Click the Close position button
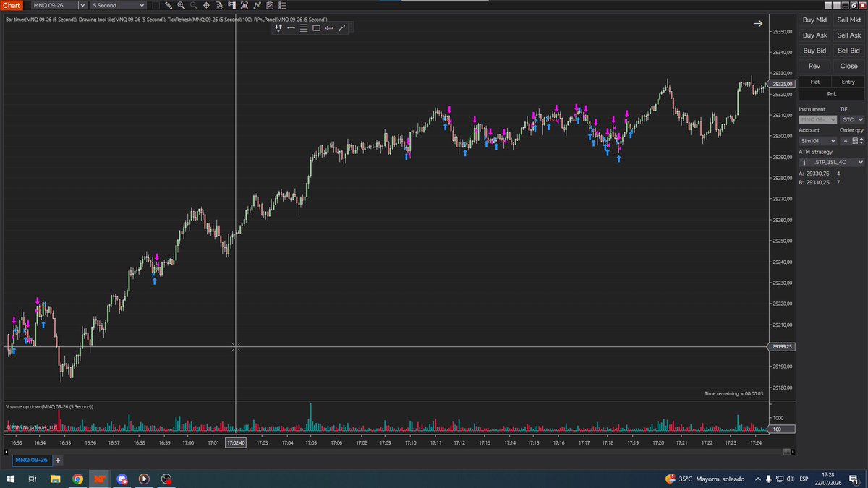868x488 pixels. click(848, 66)
